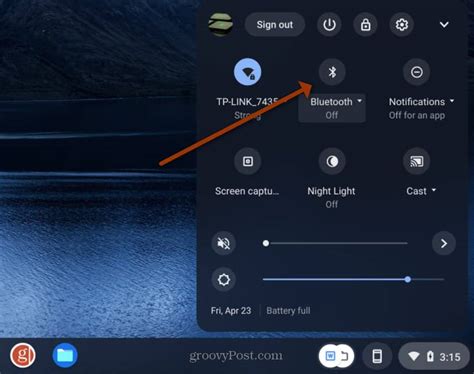Screen dimensions: 474x374
Task: Open Settings with the gear icon
Action: click(402, 25)
